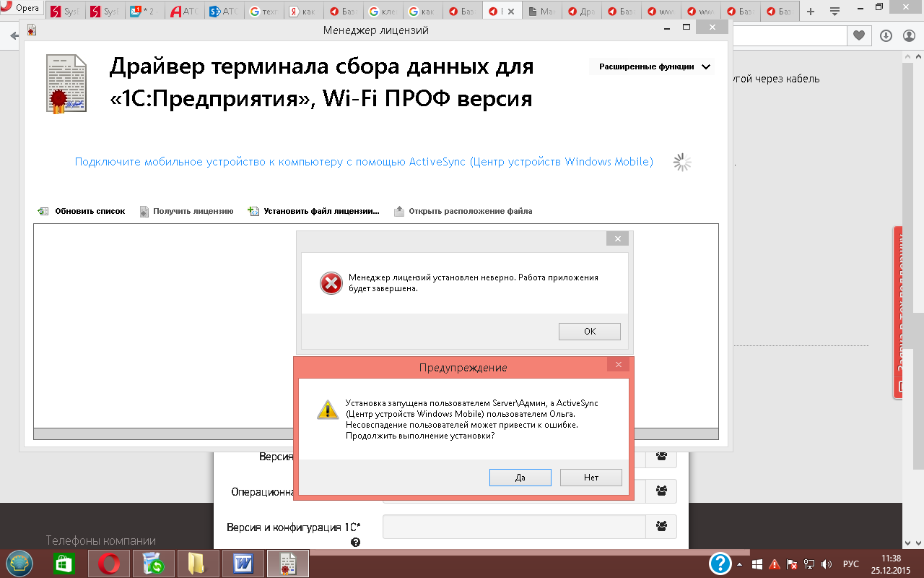Open the volume tray icon
The width and height of the screenshot is (924, 578).
[x=827, y=564]
